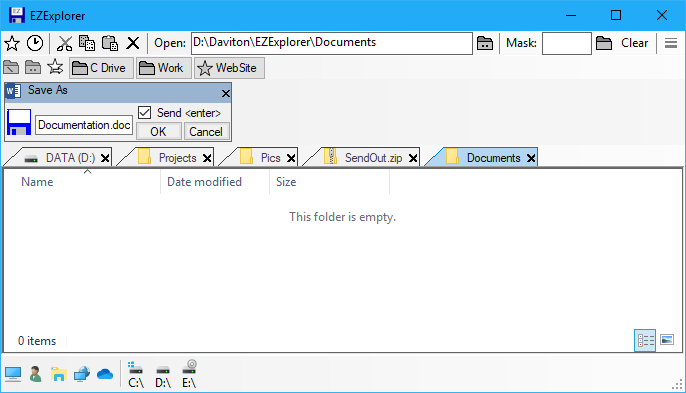The width and height of the screenshot is (686, 393).
Task: Select the E:\ disc drive icon
Action: (189, 374)
